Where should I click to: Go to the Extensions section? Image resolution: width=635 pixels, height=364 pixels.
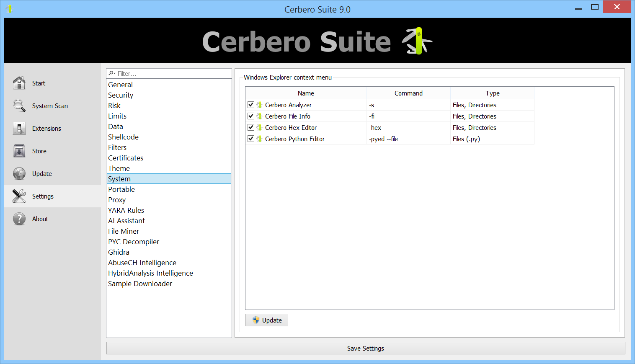pyautogui.click(x=53, y=128)
